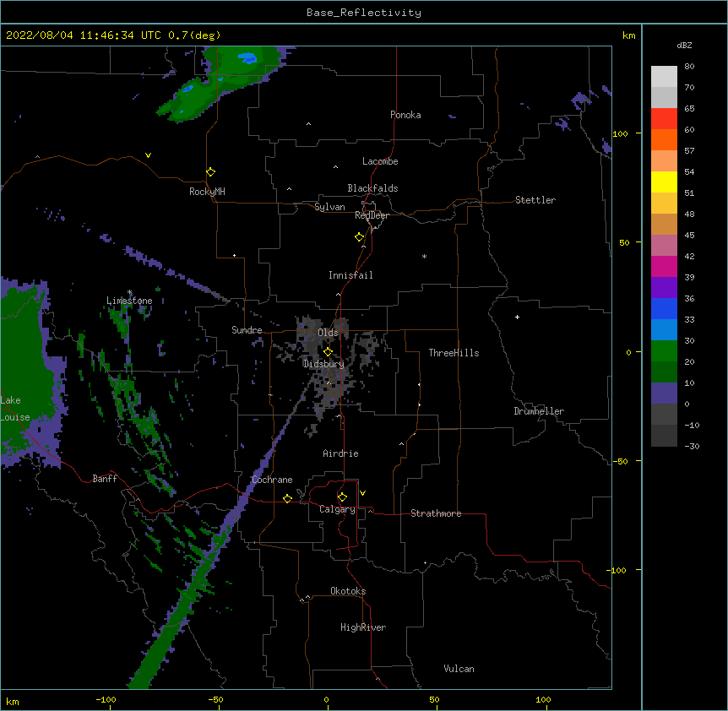Click the Sylvan label

(329, 207)
